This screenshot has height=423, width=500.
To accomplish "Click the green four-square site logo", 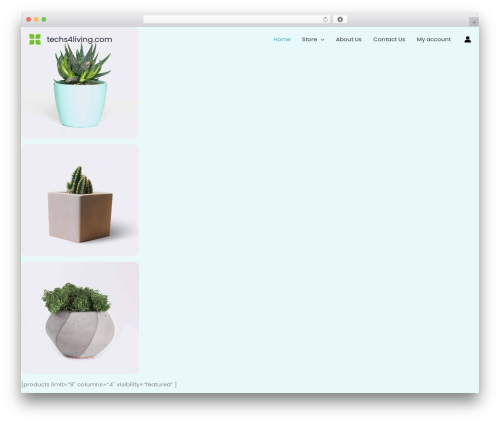I will [35, 39].
